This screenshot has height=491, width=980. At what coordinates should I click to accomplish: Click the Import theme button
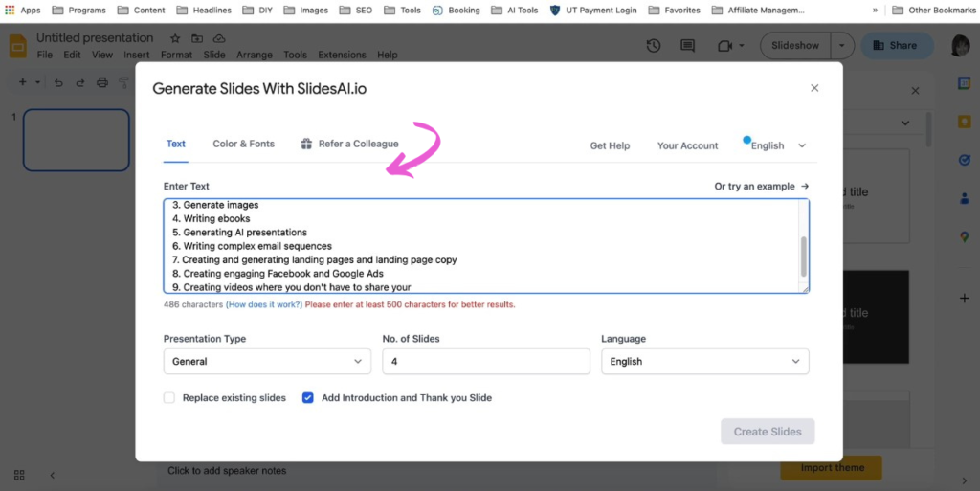point(832,468)
